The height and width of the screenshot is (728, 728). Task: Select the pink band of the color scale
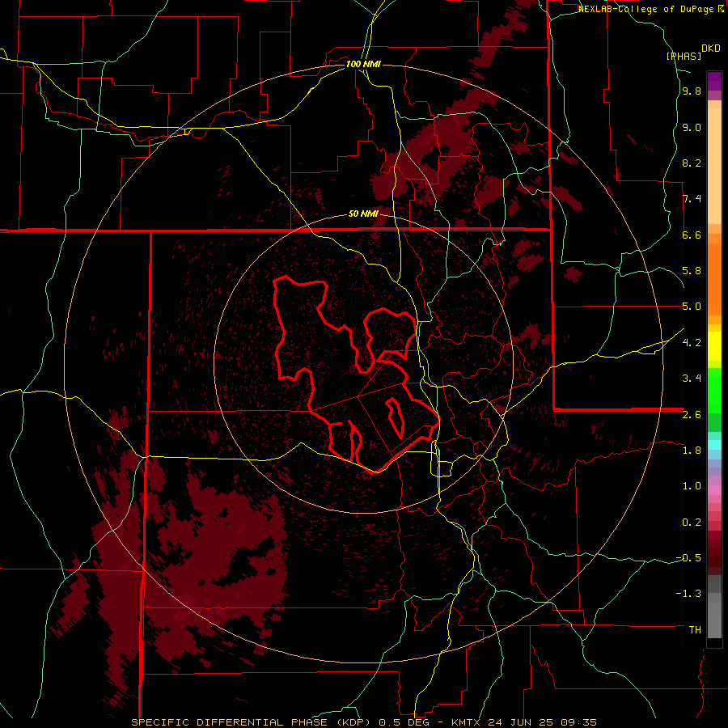pos(714,490)
